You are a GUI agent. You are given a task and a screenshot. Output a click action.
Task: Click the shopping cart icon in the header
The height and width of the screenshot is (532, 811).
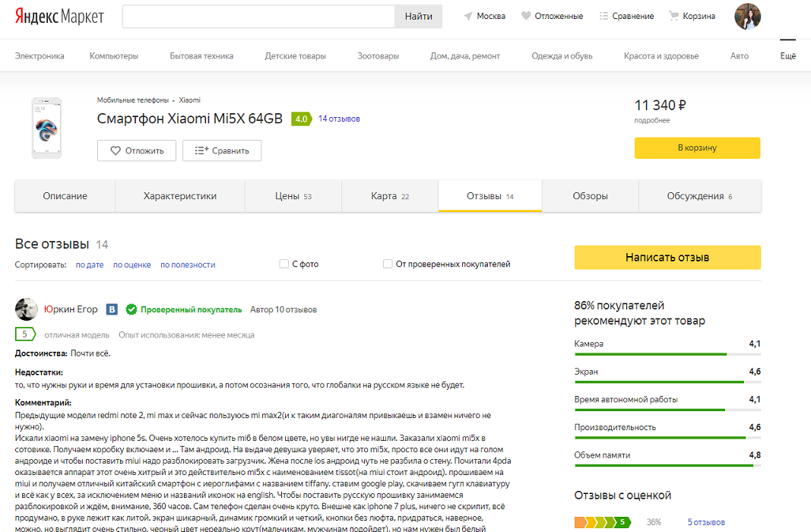tap(673, 16)
